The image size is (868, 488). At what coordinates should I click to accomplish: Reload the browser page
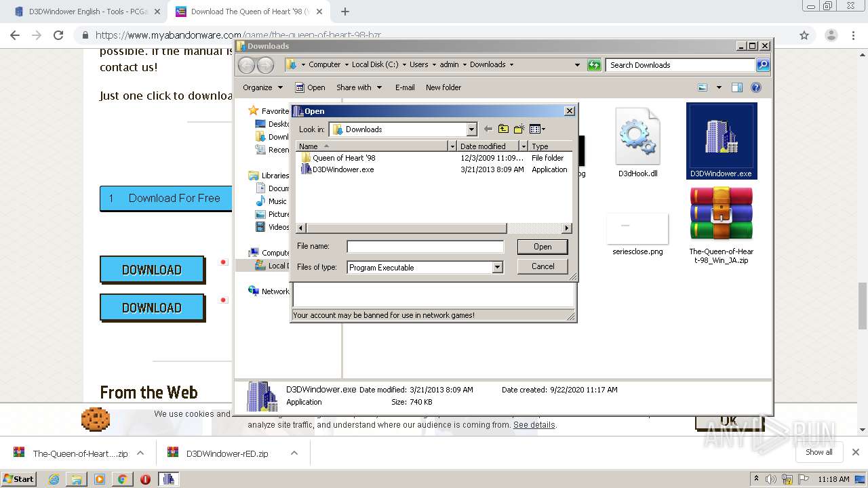point(58,35)
